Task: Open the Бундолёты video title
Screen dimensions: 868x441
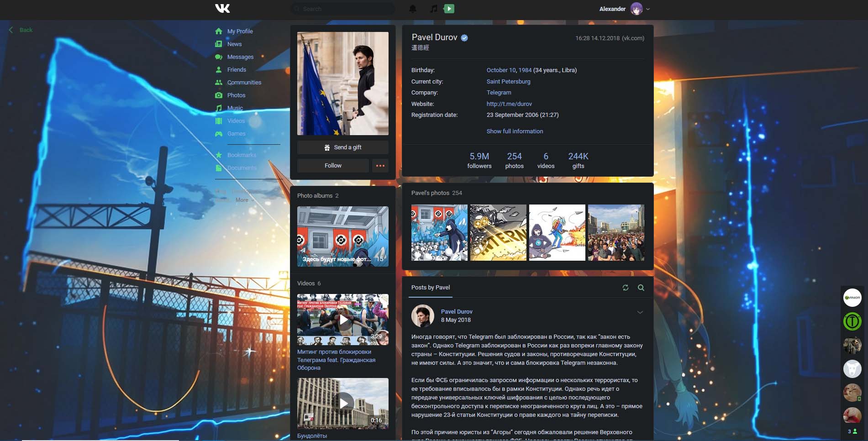Action: [x=312, y=436]
